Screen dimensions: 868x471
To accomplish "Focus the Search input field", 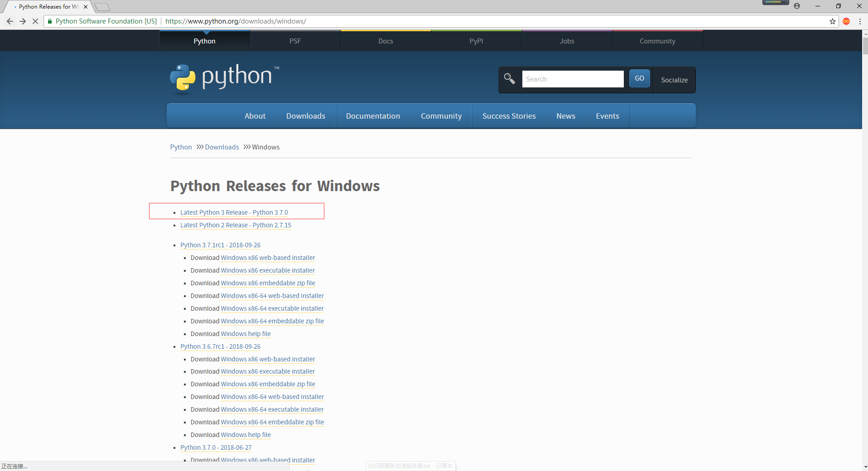I will click(x=573, y=79).
